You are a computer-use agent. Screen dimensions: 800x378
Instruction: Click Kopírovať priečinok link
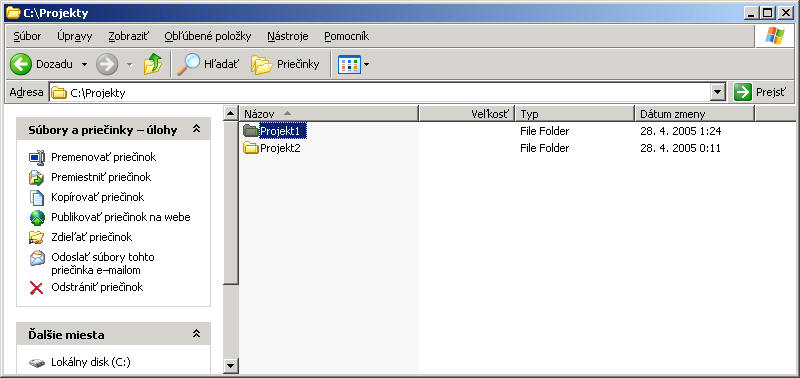97,197
